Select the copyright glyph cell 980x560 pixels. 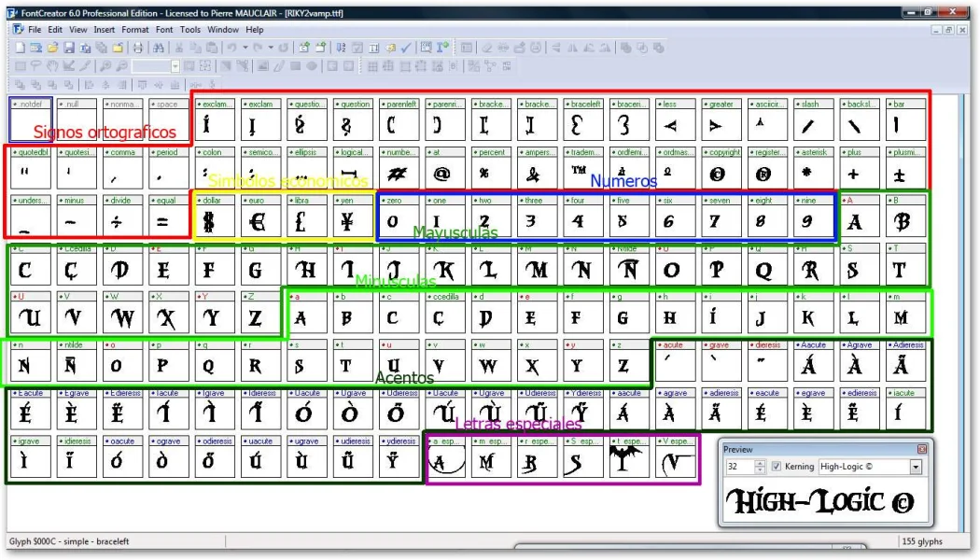click(x=721, y=167)
